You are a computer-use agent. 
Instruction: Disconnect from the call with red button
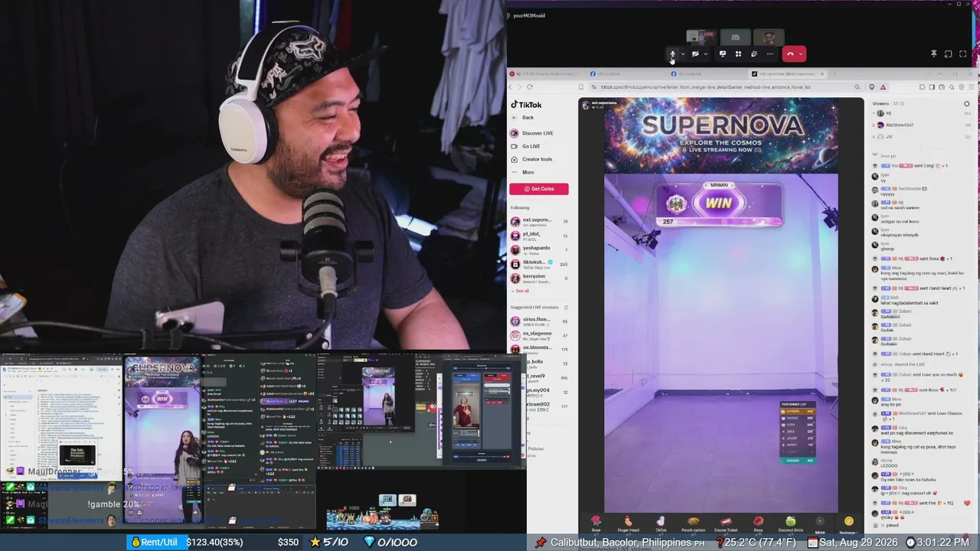(x=790, y=54)
